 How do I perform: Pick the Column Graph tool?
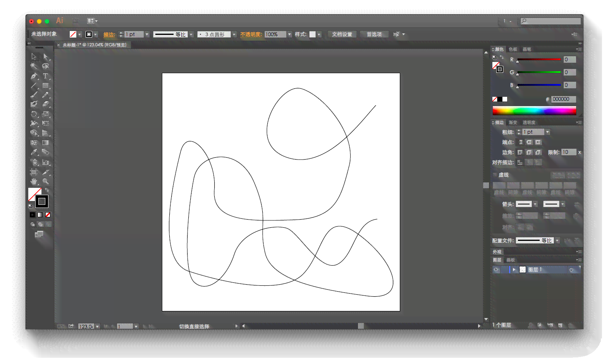(x=46, y=162)
